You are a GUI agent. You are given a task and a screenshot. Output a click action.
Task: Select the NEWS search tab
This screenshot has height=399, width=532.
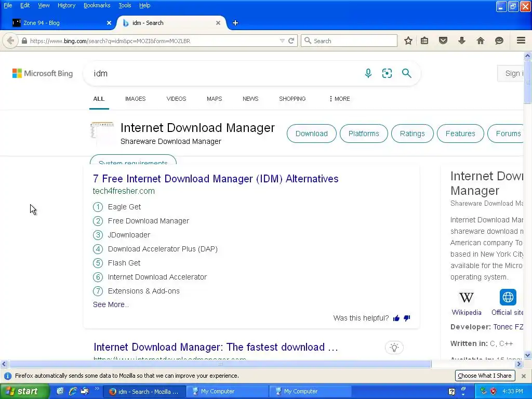tap(250, 99)
